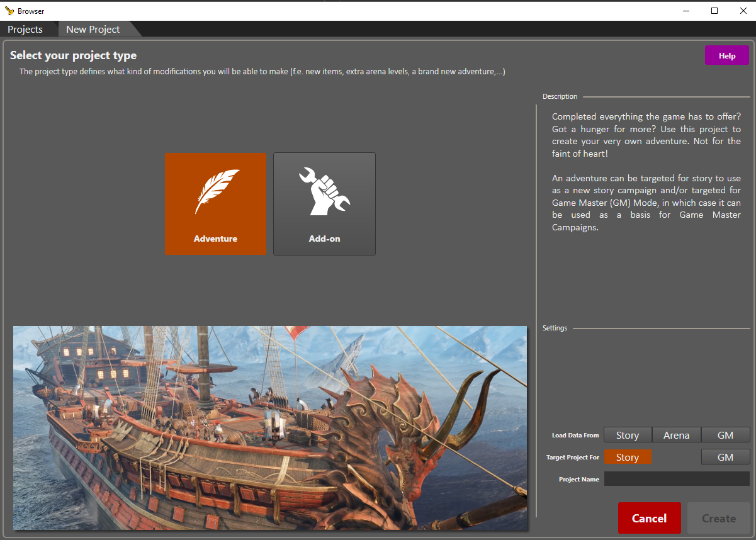This screenshot has height=540, width=756.
Task: Switch to the Projects tab
Action: tap(25, 30)
